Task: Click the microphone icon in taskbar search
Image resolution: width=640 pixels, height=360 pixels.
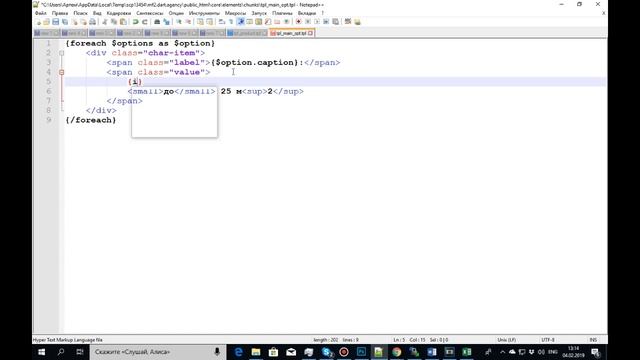Action: (217, 352)
